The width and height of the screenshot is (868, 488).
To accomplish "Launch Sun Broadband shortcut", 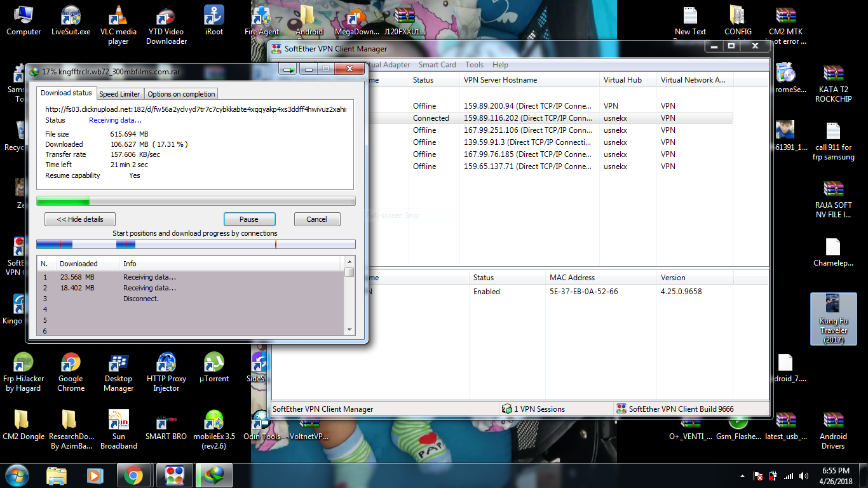I will 118,430.
